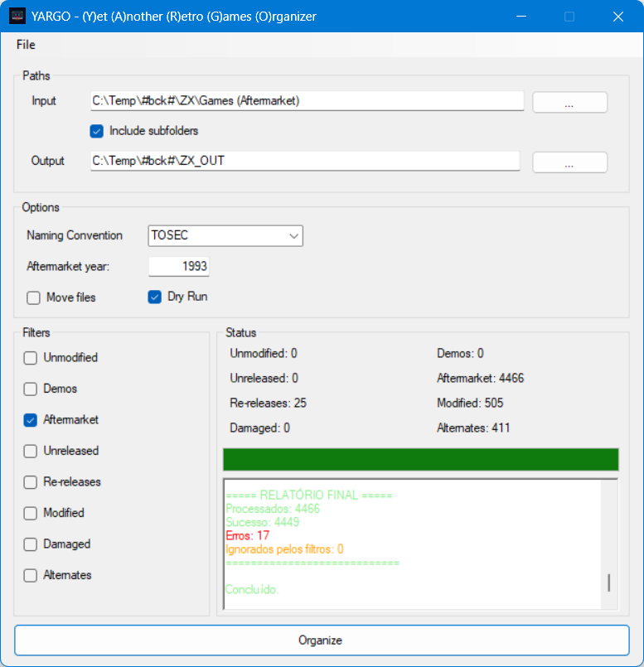Click the 'Unmodified: 0' status text
This screenshot has height=667, width=644.
click(x=264, y=354)
